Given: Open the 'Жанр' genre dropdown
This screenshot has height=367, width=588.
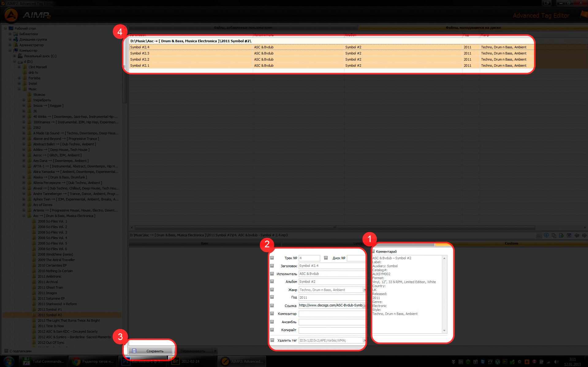Looking at the screenshot, I should click(364, 290).
